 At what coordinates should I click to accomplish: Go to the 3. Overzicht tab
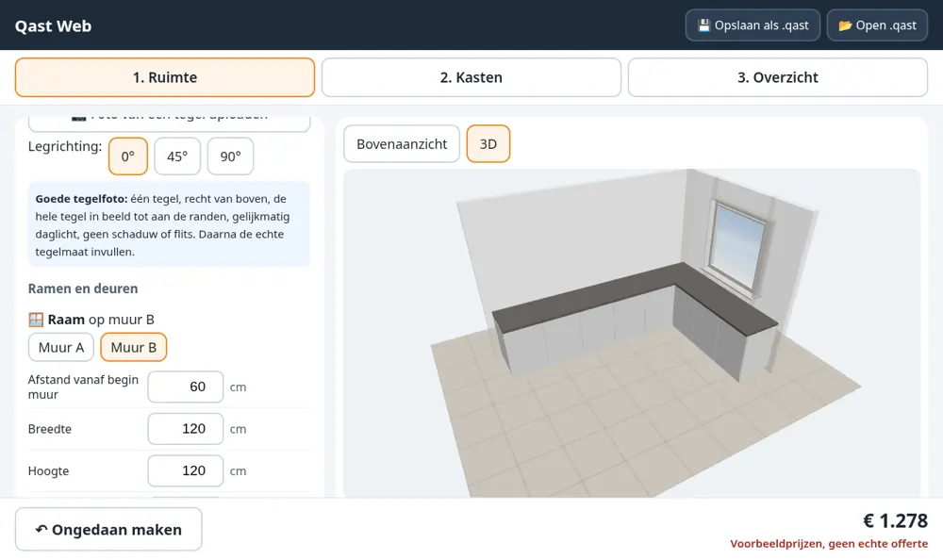(778, 77)
